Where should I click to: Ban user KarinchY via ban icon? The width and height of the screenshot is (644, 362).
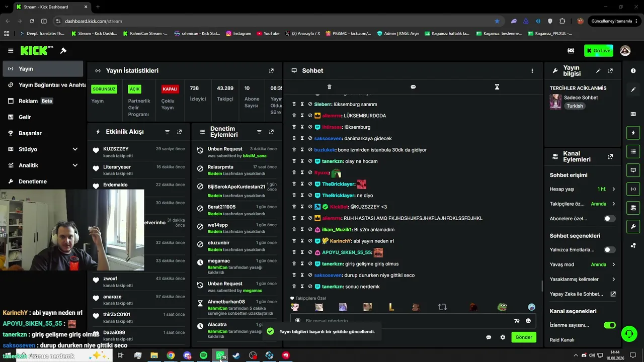310,241
